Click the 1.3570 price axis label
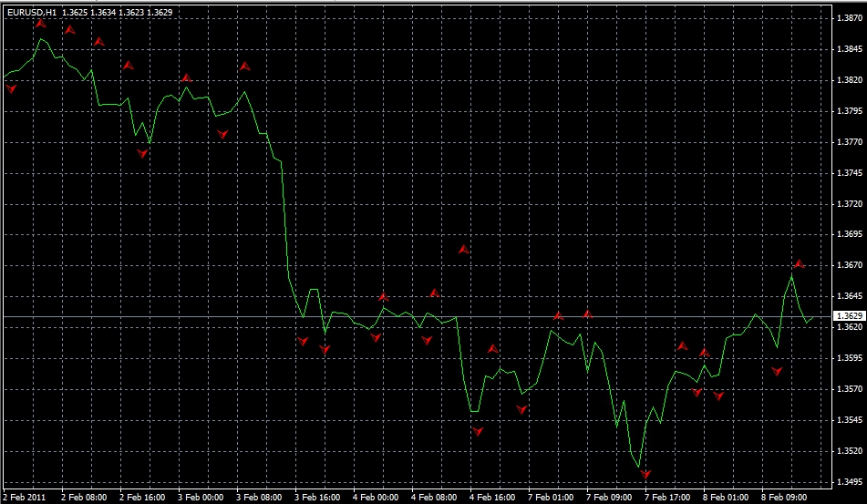This screenshot has height=504, width=867. click(848, 389)
